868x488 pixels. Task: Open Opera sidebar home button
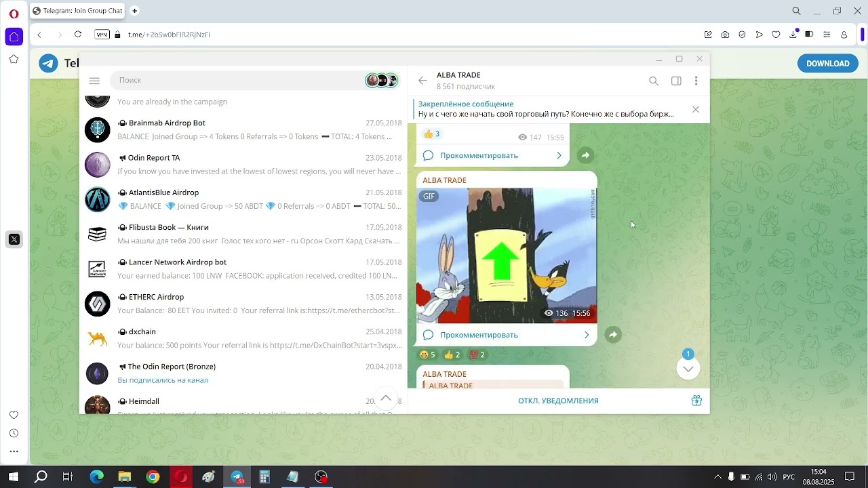coord(14,37)
